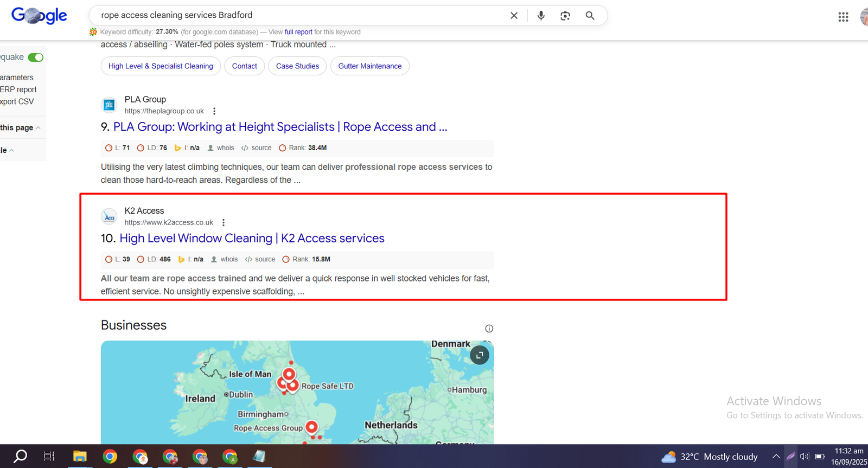The height and width of the screenshot is (468, 868).
Task: Open File Explorer from taskbar
Action: [80, 457]
